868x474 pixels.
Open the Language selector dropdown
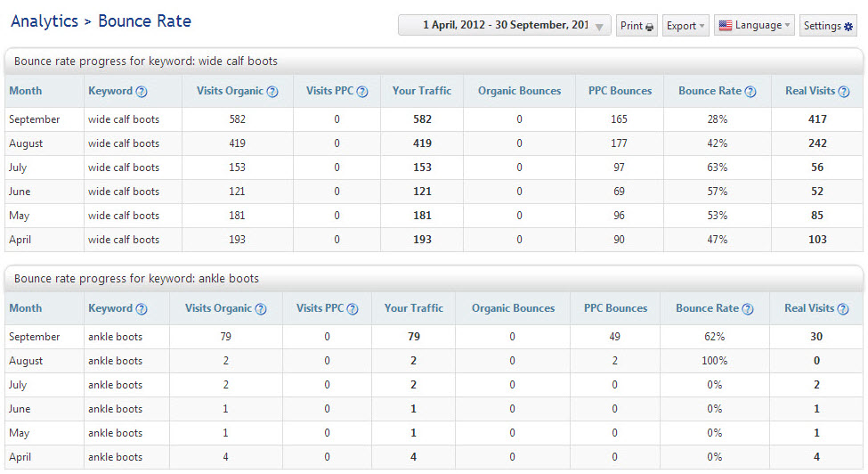point(754,26)
